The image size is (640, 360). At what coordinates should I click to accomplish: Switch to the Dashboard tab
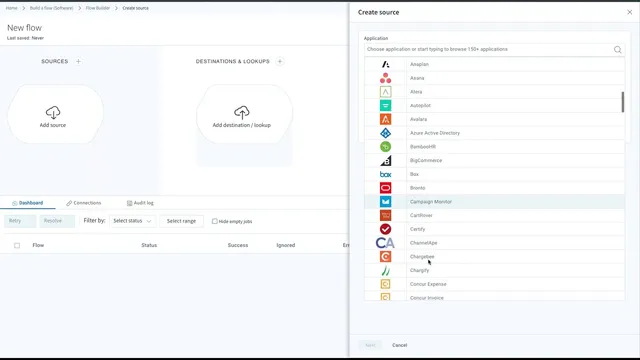[x=27, y=203]
